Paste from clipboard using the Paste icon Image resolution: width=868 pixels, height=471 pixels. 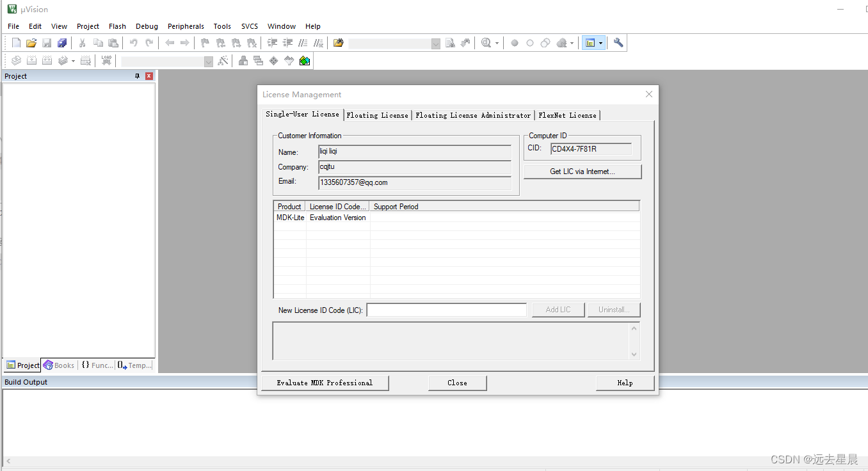coord(113,43)
